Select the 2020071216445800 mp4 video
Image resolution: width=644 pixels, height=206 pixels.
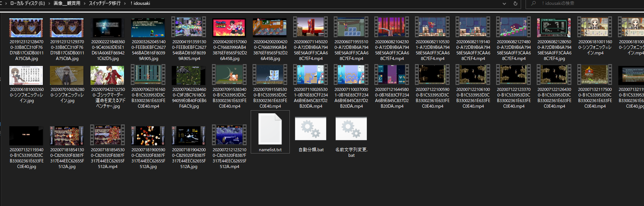pyautogui.click(x=392, y=75)
